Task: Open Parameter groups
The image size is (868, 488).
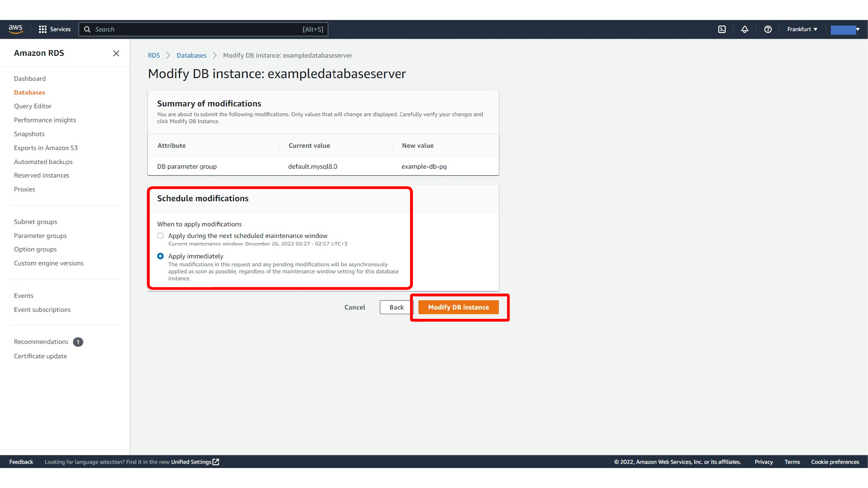Action: click(x=40, y=236)
